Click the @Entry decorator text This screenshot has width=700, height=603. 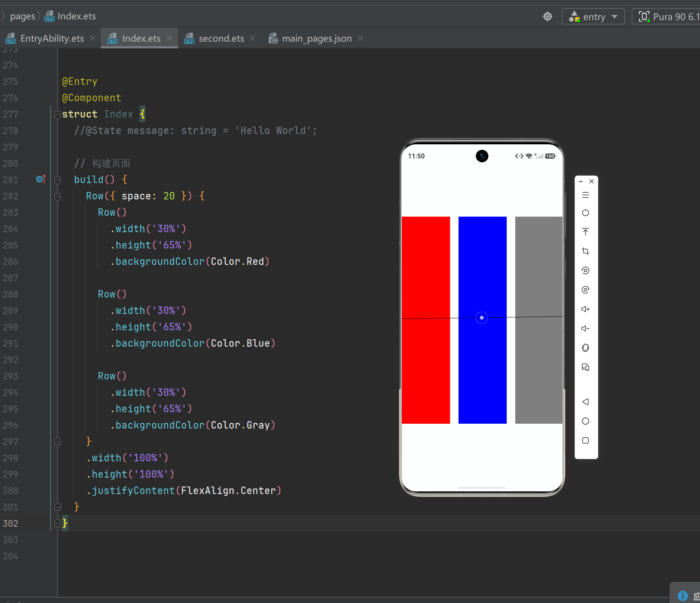point(80,81)
